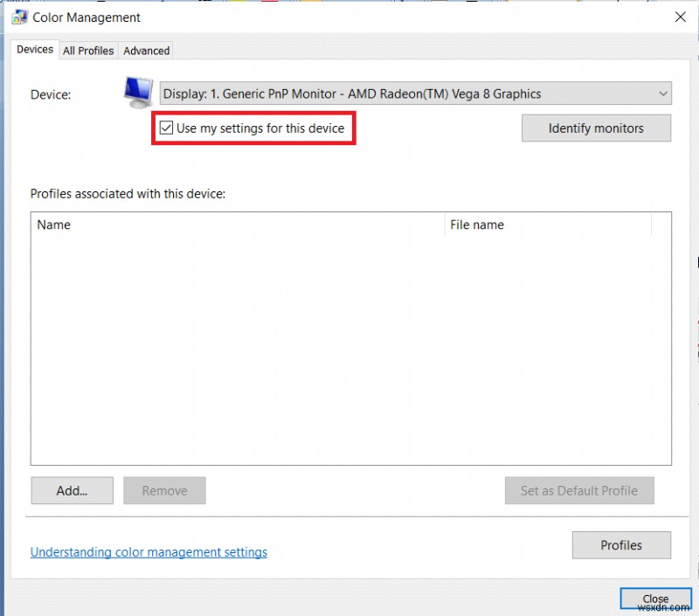Click the Color Management title bar icon
Viewport: 699px width, 616px height.
[x=19, y=17]
